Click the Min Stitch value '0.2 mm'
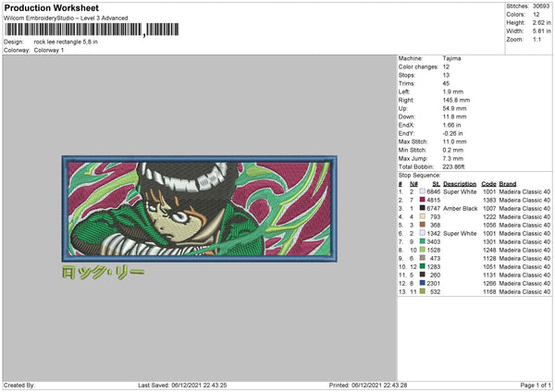This screenshot has height=392, width=555. (x=452, y=150)
